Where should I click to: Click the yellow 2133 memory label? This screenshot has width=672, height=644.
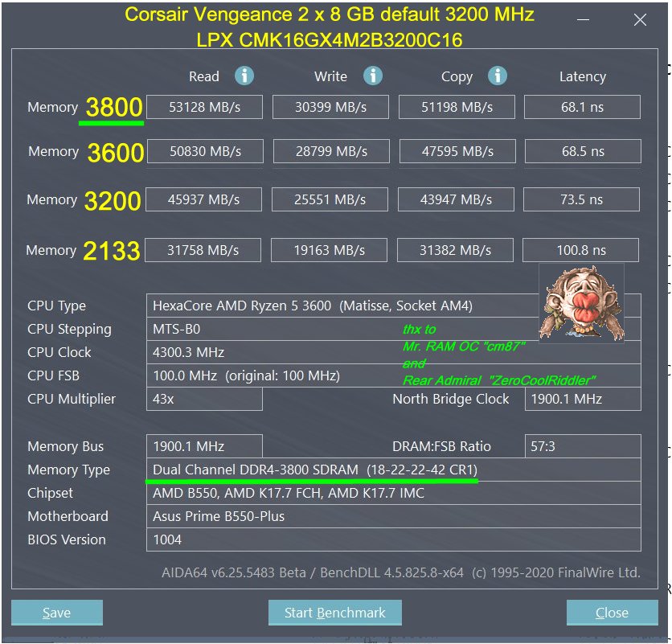pos(112,250)
